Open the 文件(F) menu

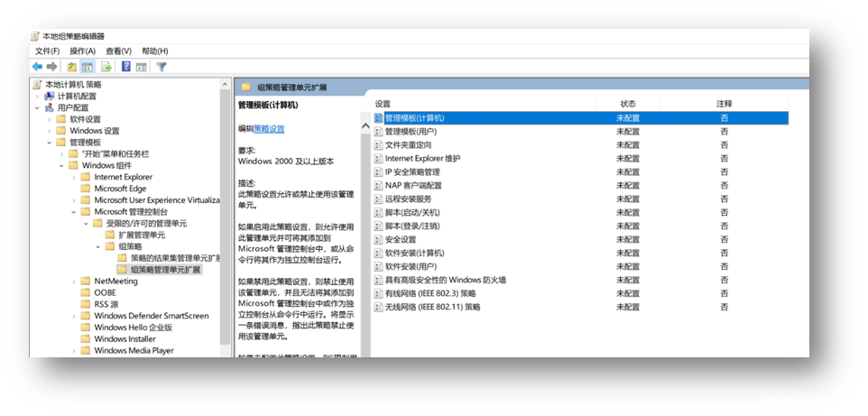47,51
